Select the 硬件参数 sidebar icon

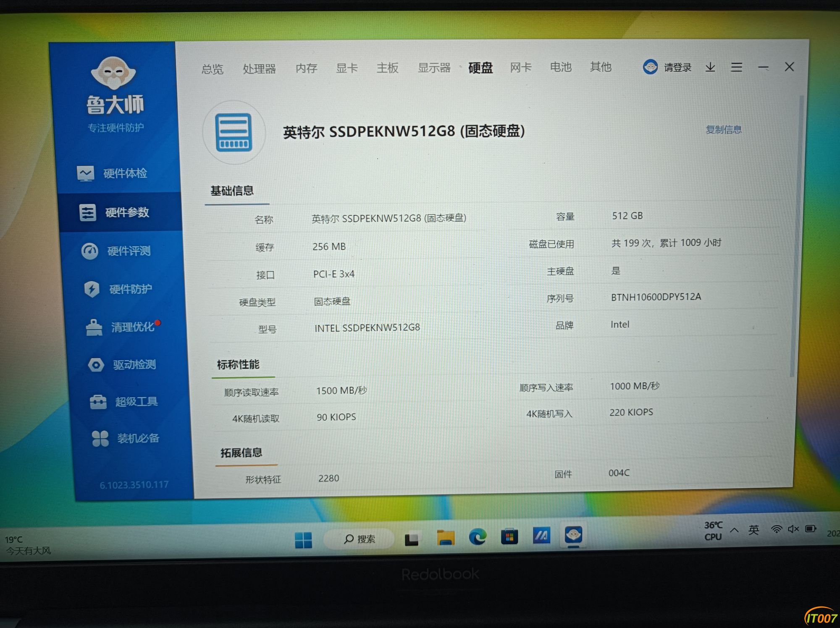point(88,212)
